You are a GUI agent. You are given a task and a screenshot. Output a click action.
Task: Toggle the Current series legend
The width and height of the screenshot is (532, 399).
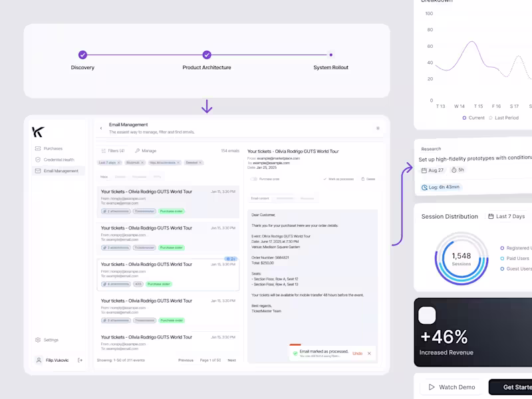point(473,118)
